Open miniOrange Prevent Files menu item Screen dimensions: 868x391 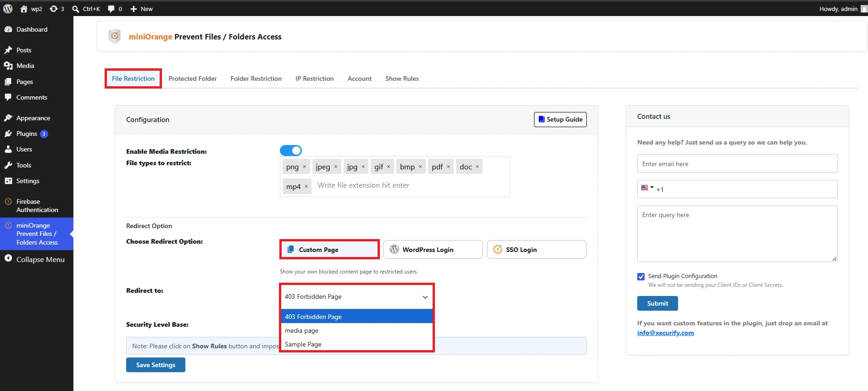click(x=37, y=234)
